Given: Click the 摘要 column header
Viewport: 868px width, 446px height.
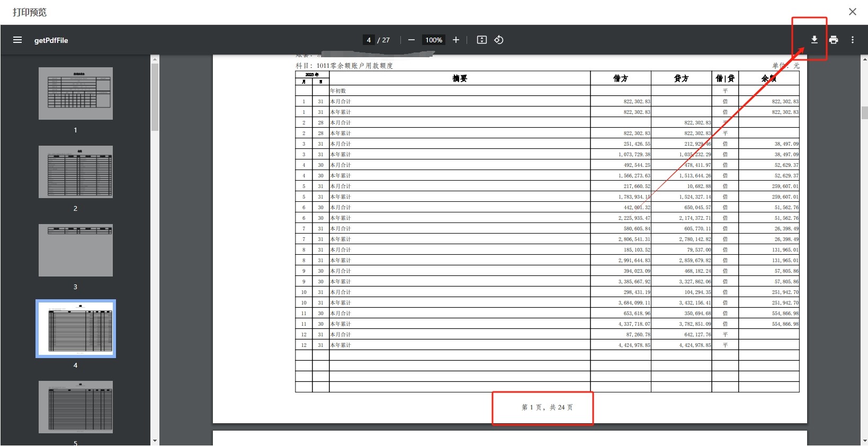Looking at the screenshot, I should (460, 78).
